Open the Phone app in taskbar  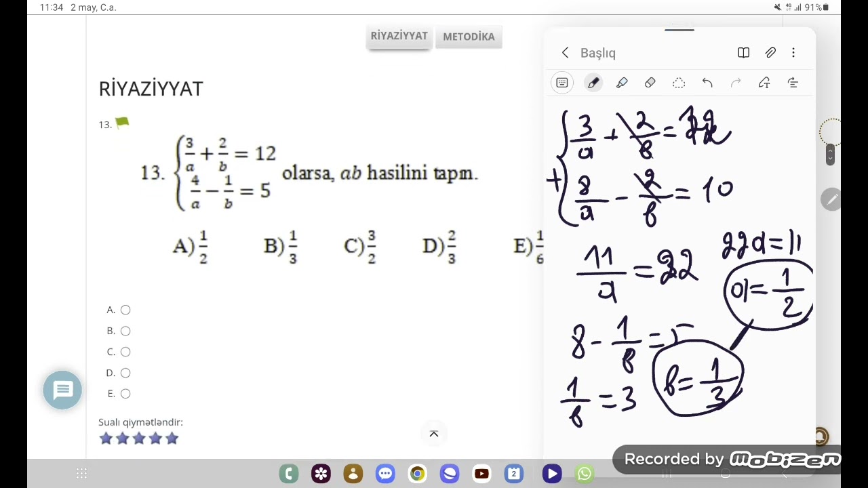click(x=289, y=474)
